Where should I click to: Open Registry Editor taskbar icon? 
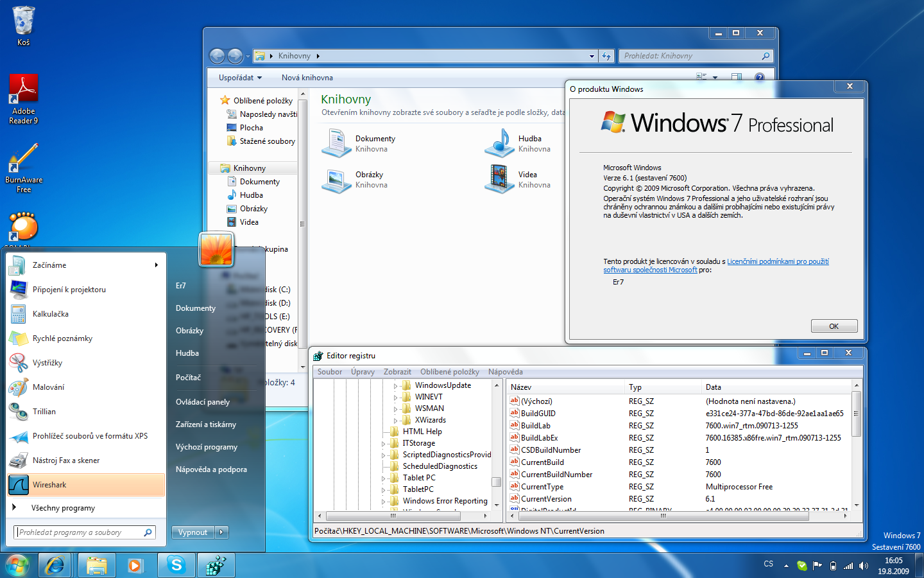(x=216, y=565)
